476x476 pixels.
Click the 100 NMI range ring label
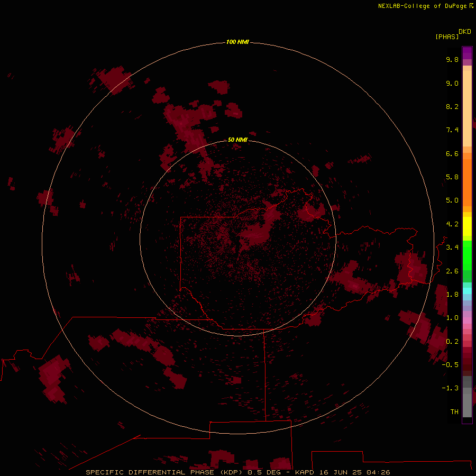pos(237,42)
